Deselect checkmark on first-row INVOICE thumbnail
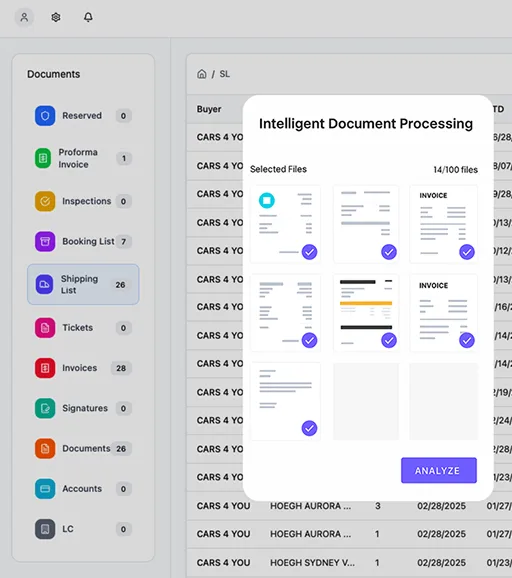 (467, 252)
